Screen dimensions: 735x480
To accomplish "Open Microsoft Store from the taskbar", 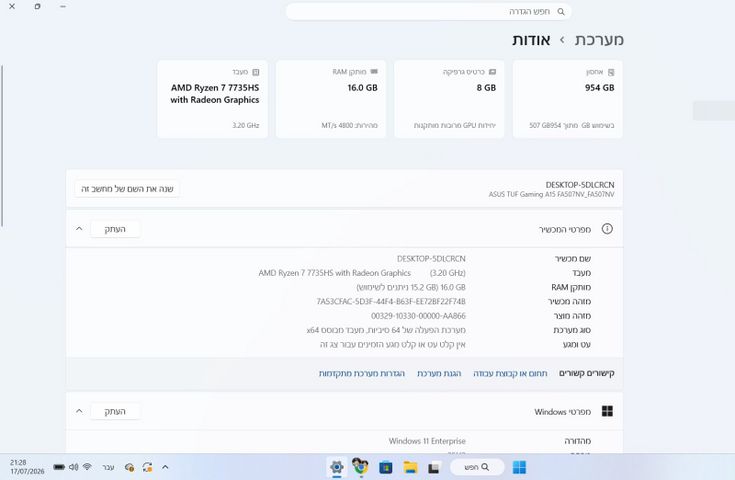I will [386, 467].
